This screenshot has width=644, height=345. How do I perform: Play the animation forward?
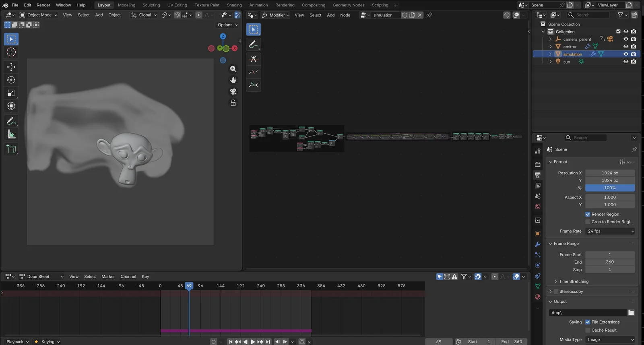pyautogui.click(x=253, y=342)
